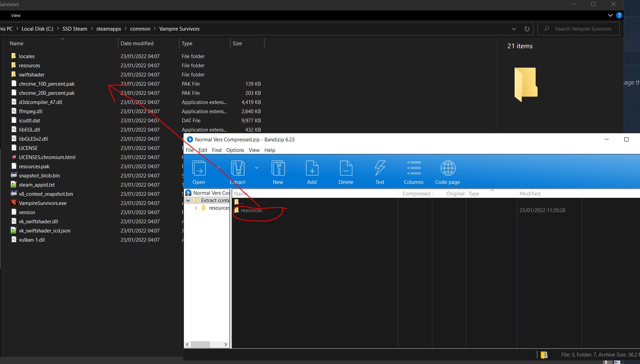Select the libGLESv2.dll file name
This screenshot has height=364, width=640.
[x=33, y=139]
